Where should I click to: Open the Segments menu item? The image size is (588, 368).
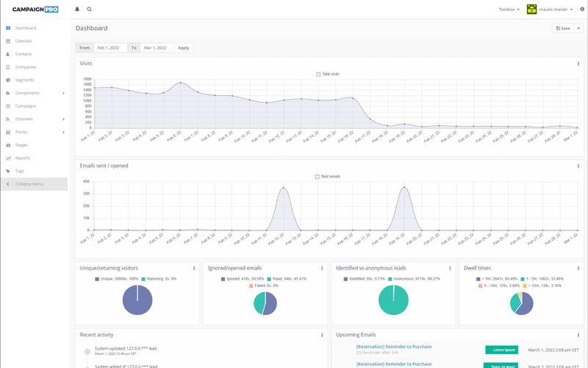[x=26, y=79]
